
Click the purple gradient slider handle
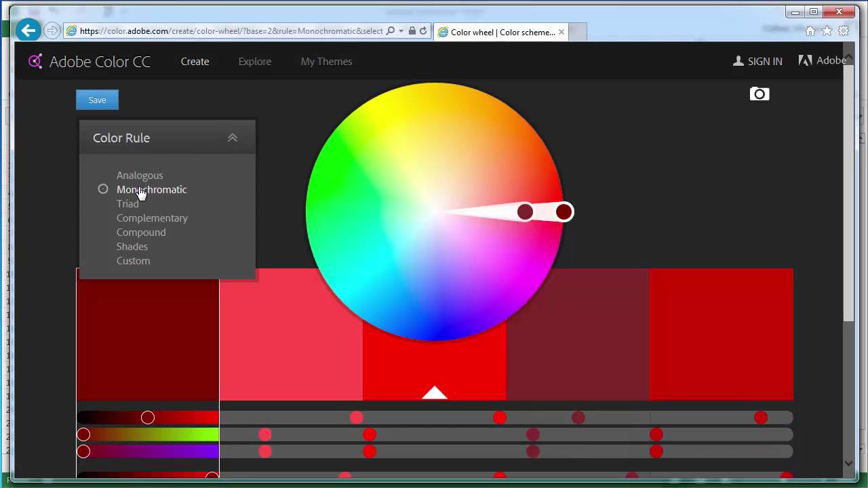point(83,451)
